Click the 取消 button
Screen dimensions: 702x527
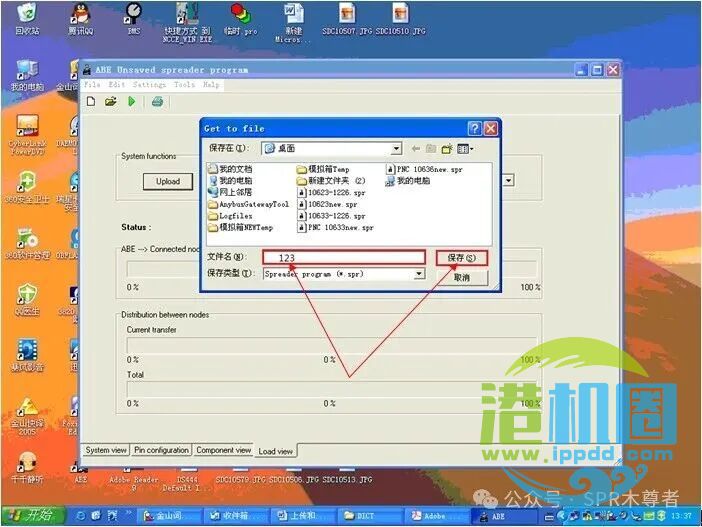pos(462,277)
